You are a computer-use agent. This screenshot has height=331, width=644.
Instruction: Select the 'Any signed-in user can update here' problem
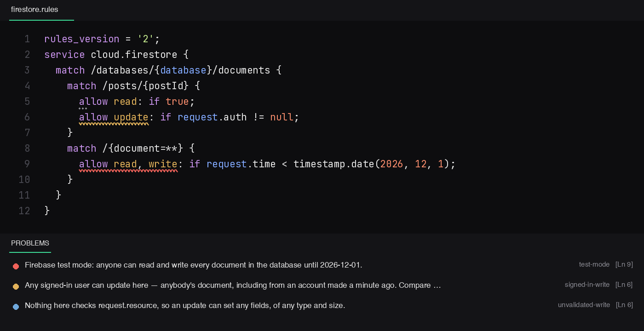[233, 285]
